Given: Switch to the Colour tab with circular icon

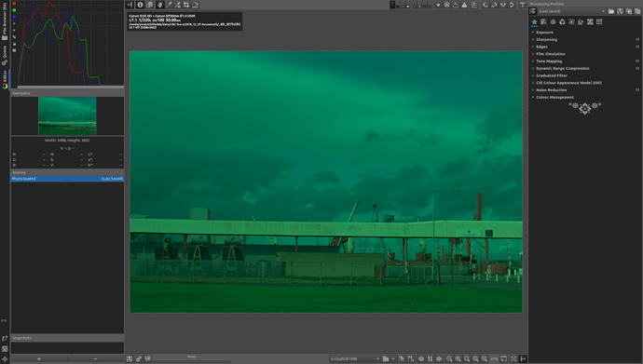Looking at the screenshot, I should 562,22.
